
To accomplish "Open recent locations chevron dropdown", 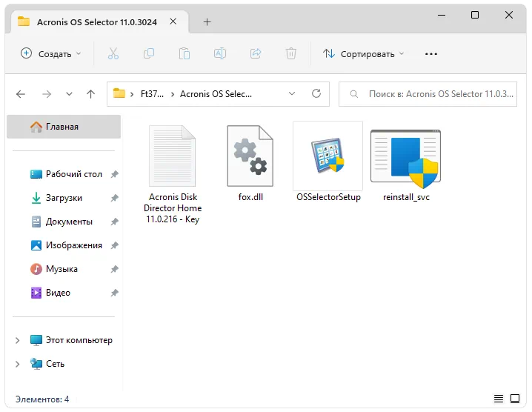I will (69, 94).
